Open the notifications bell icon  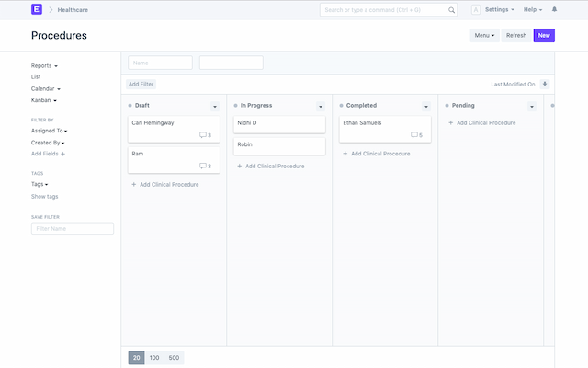(x=554, y=9)
